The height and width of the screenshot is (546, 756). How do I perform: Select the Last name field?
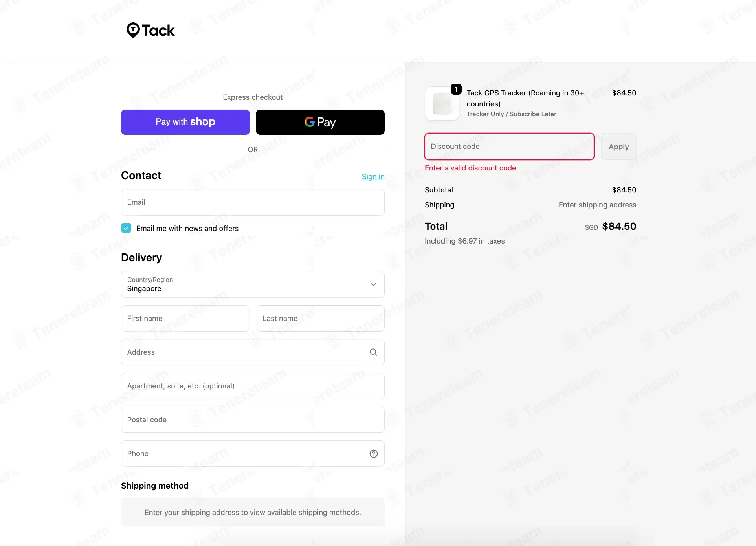click(x=320, y=319)
